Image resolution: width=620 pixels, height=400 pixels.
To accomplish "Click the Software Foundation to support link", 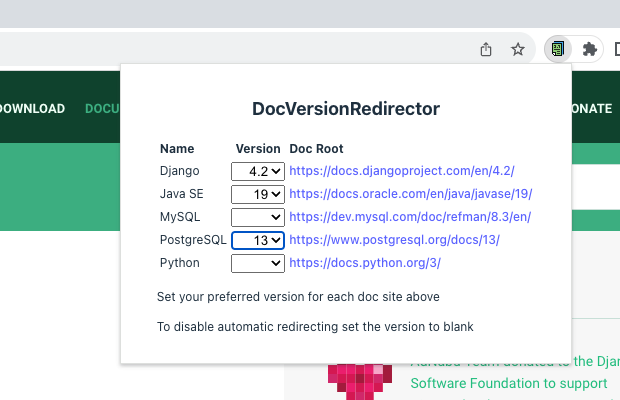I will pyautogui.click(x=508, y=383).
